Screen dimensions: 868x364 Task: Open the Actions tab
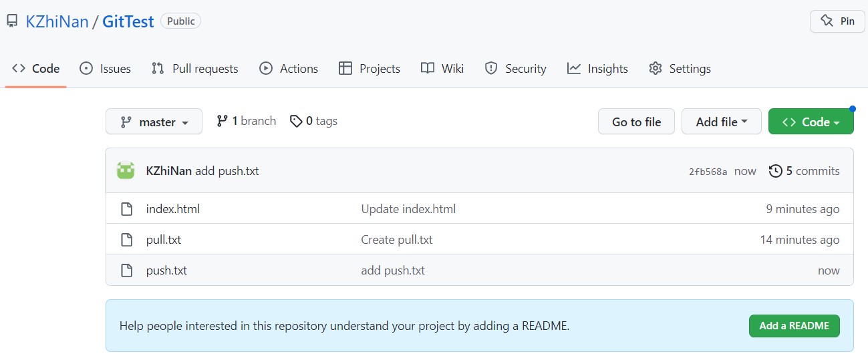[289, 68]
